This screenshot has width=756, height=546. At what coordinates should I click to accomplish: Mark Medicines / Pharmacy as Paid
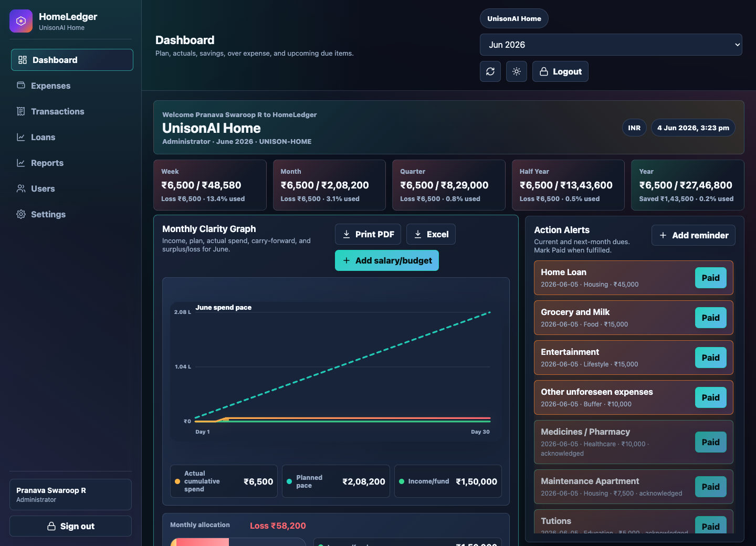[x=711, y=442]
